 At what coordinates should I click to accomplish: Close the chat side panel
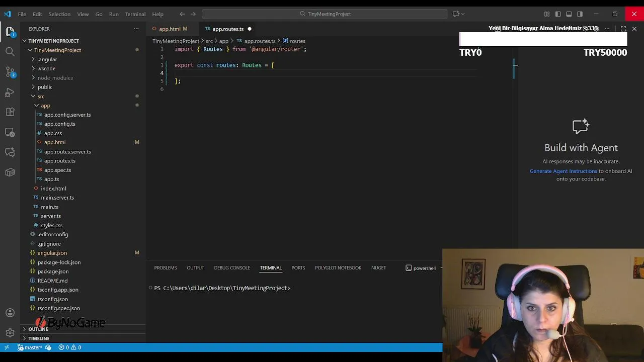pyautogui.click(x=634, y=29)
